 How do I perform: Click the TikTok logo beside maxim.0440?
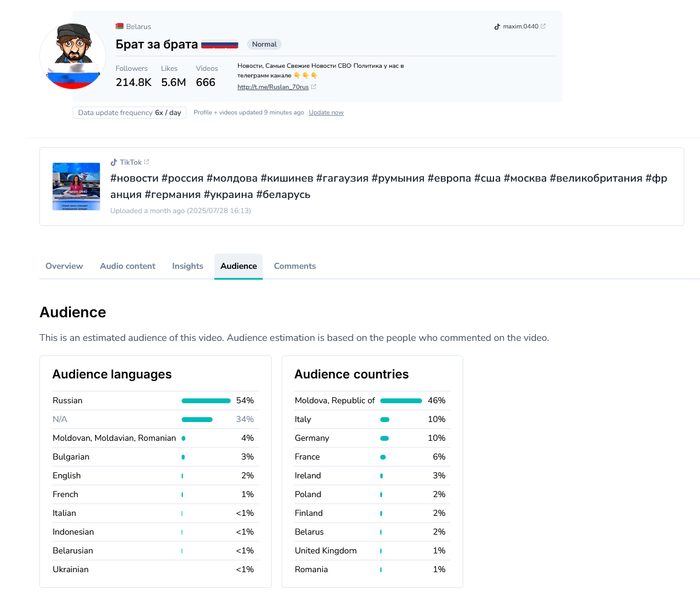[497, 27]
